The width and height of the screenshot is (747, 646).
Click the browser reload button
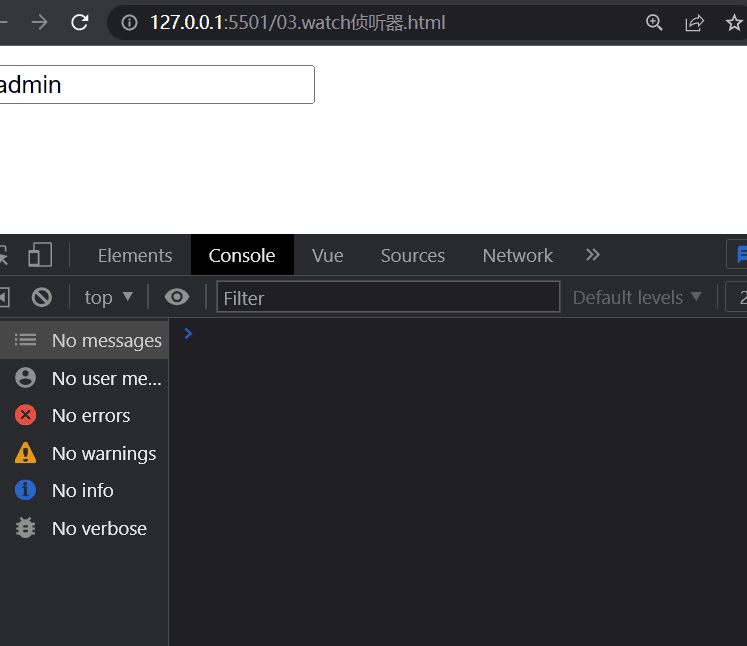80,22
